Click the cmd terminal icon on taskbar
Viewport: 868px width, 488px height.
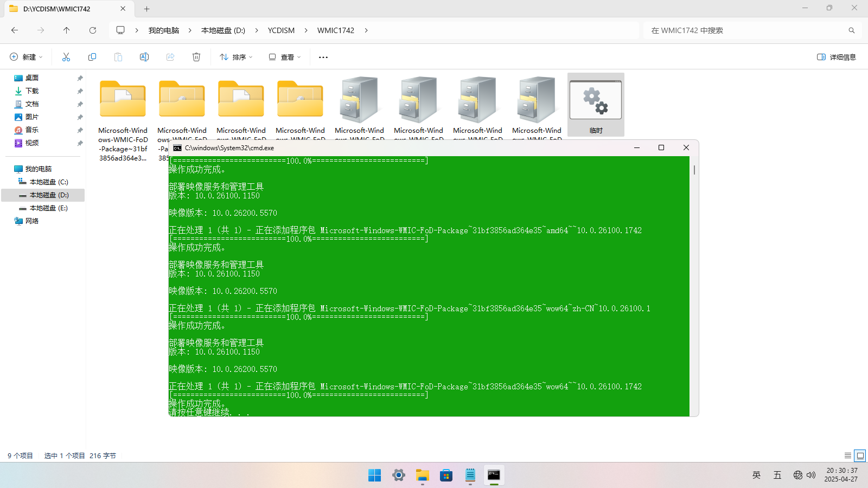[494, 476]
